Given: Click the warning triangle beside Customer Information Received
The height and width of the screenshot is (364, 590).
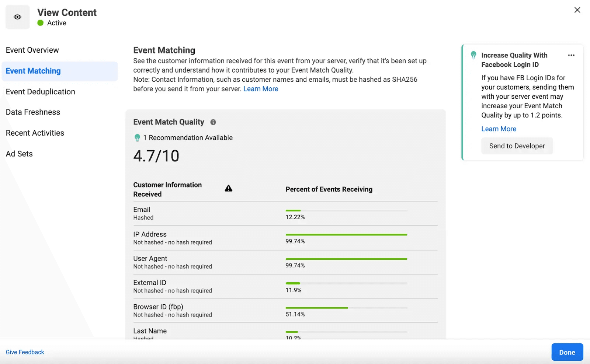Looking at the screenshot, I should 229,189.
